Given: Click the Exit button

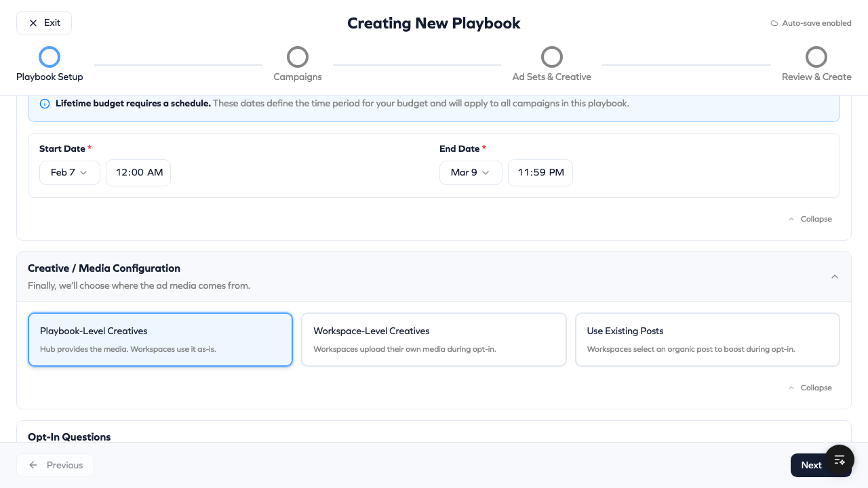Looking at the screenshot, I should click(44, 23).
